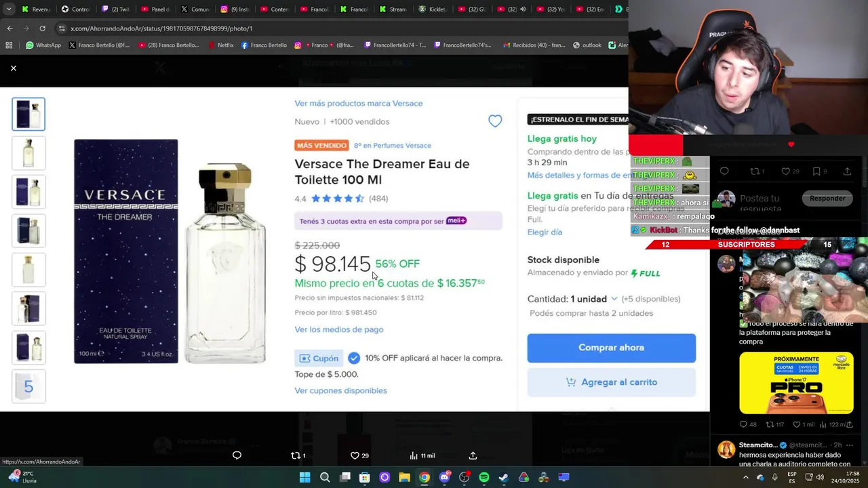This screenshot has width=868, height=488.
Task: Open Spotify from the taskbar
Action: coord(484,477)
